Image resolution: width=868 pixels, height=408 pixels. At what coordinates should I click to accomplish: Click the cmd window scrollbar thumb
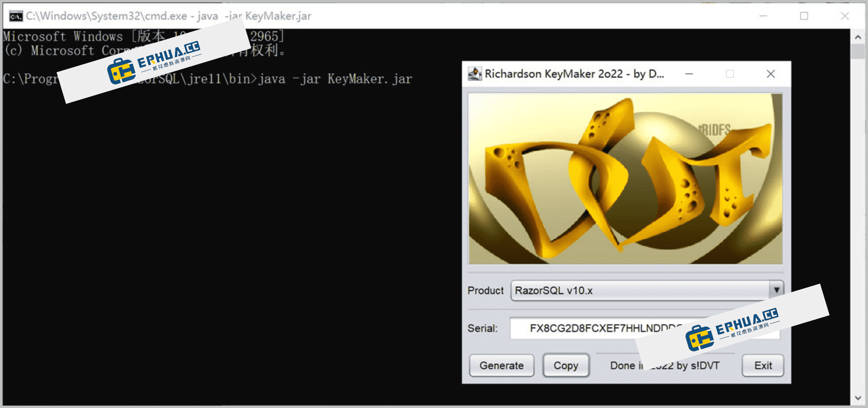coord(858,52)
